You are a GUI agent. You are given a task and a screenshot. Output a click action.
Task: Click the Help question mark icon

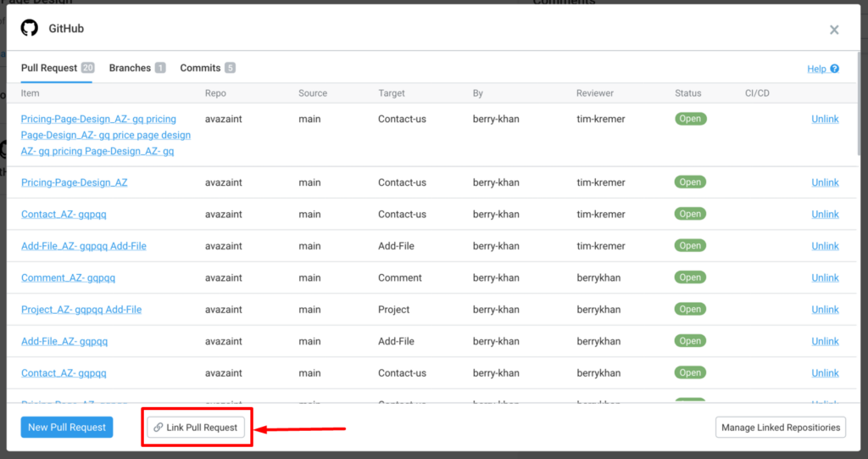tap(834, 69)
